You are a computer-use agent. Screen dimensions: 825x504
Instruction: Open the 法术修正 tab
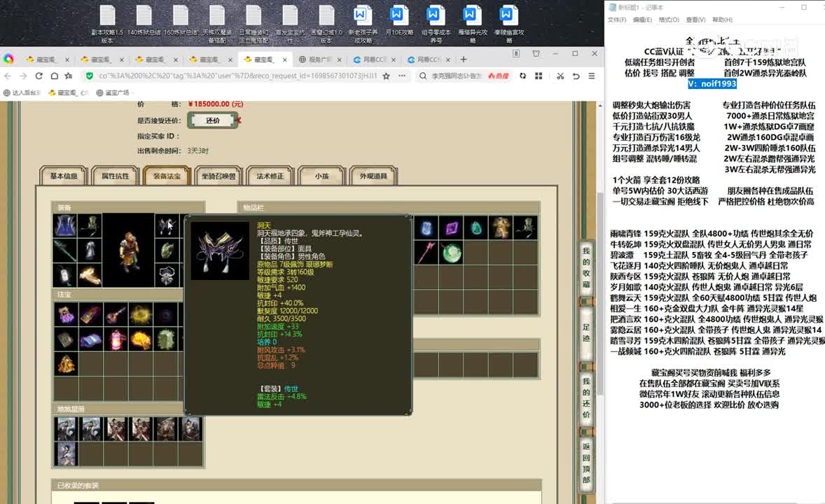click(x=270, y=176)
